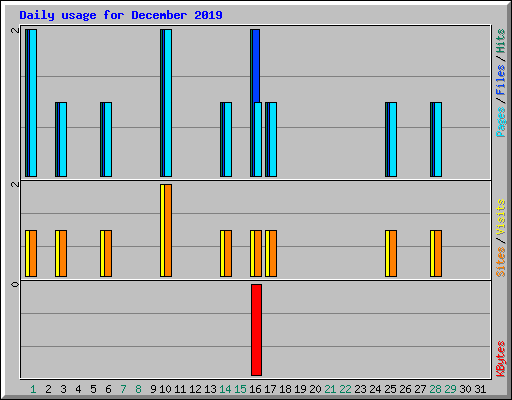Select the 'Hits' legend label
The height and width of the screenshot is (400, 512).
click(500, 41)
